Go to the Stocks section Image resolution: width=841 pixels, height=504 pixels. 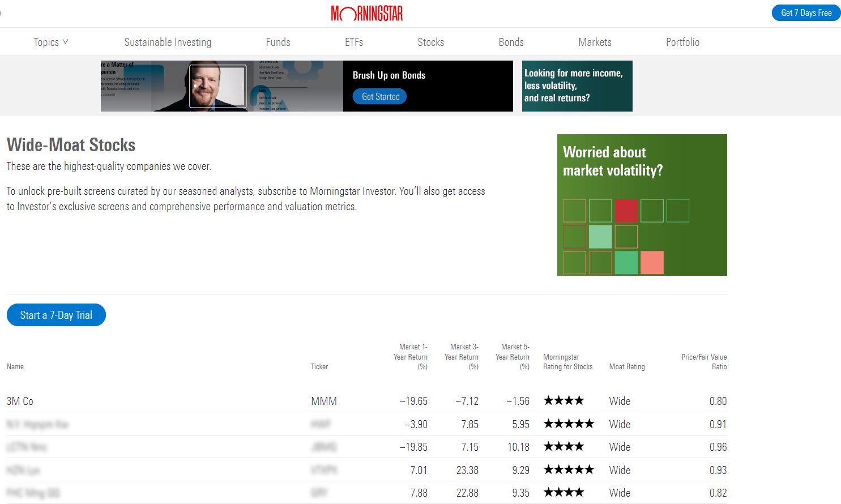[x=431, y=42]
